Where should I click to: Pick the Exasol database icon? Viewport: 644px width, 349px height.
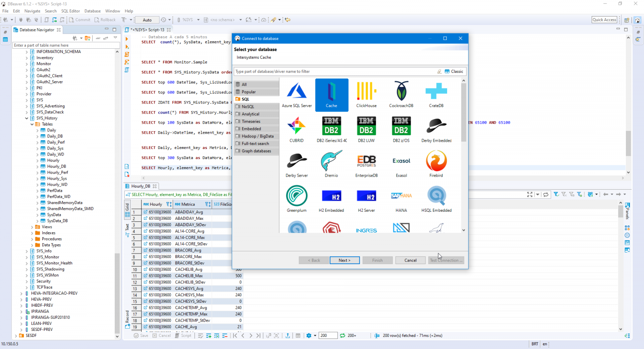pos(401,165)
